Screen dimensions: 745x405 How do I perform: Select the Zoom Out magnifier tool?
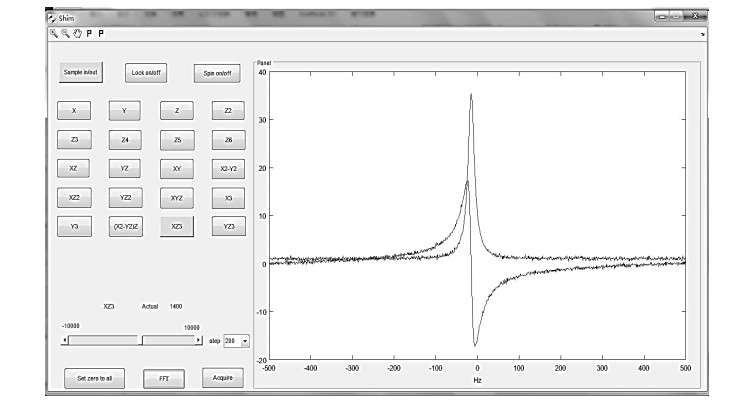pos(65,34)
